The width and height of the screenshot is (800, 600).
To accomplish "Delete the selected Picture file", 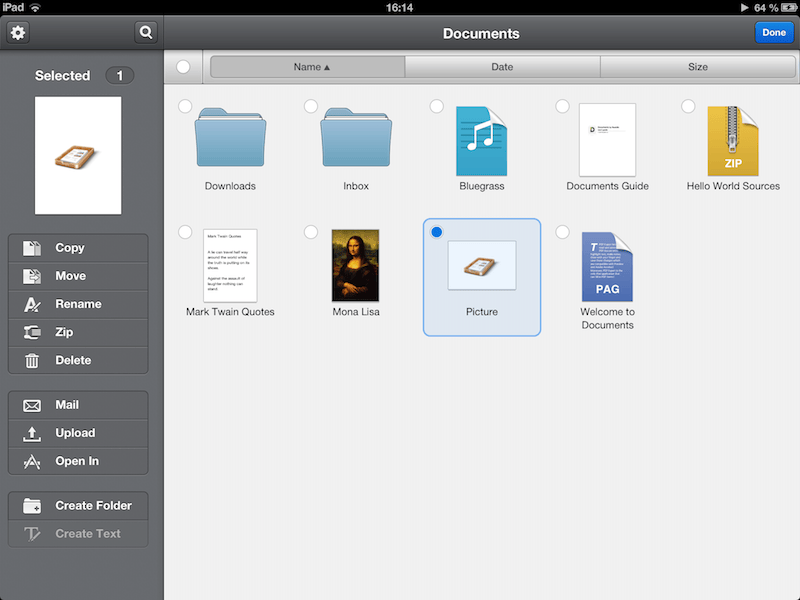I will click(77, 360).
